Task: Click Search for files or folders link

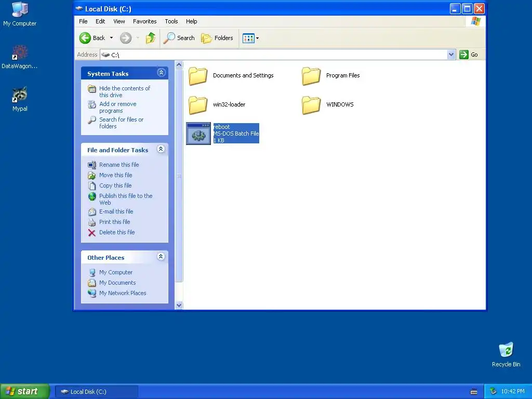Action: (121, 123)
